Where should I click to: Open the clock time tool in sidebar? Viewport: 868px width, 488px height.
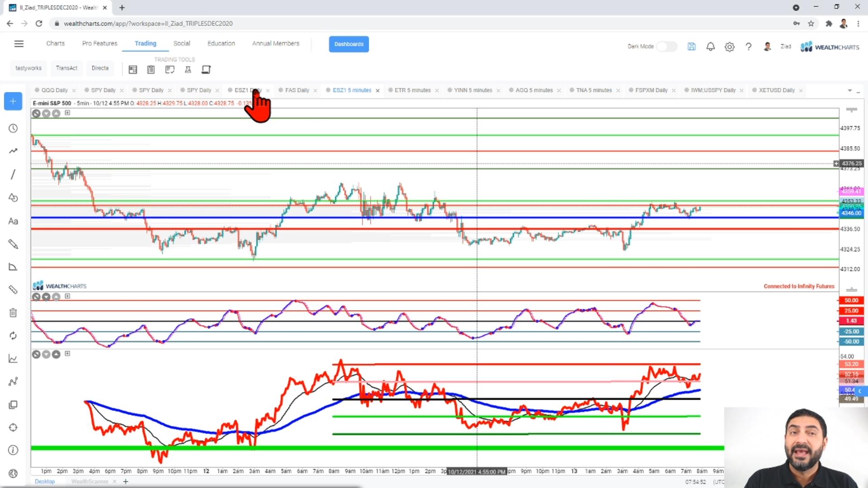13,128
